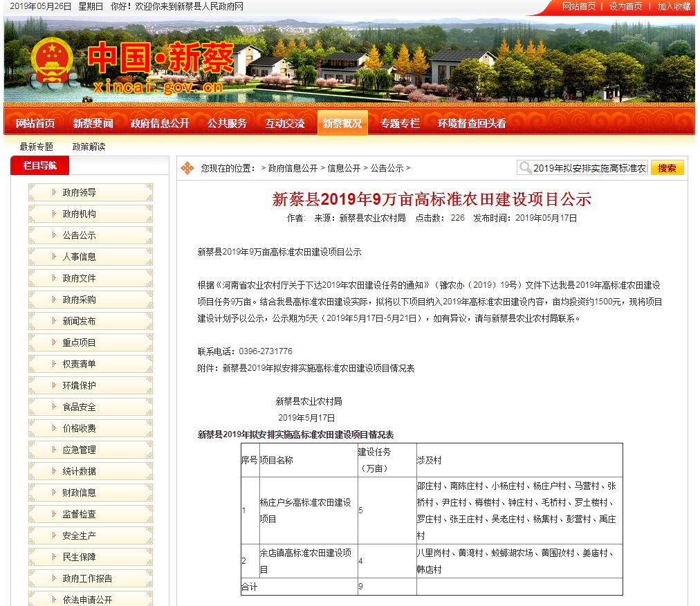The width and height of the screenshot is (700, 606).
Task: Open 新闻发布 in the sidebar
Action: click(91, 321)
